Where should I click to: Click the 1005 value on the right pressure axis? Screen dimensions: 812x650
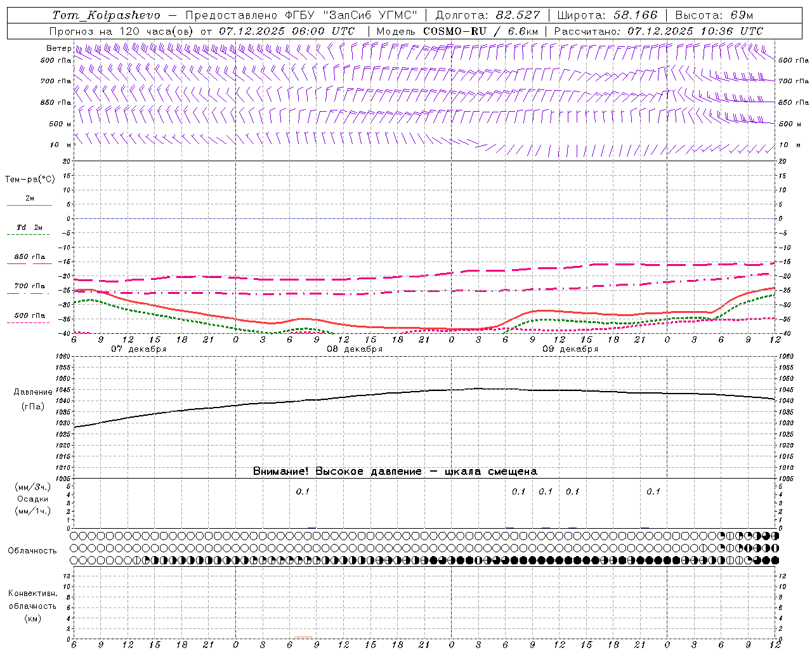pyautogui.click(x=785, y=478)
